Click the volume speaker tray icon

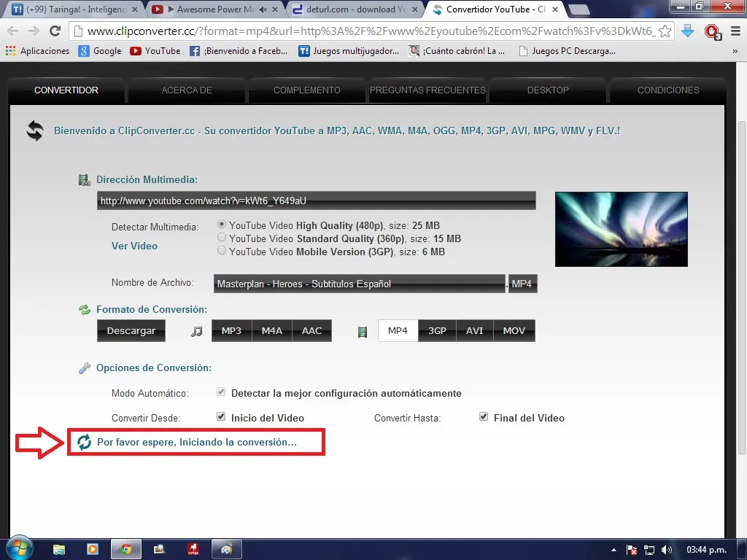[667, 550]
